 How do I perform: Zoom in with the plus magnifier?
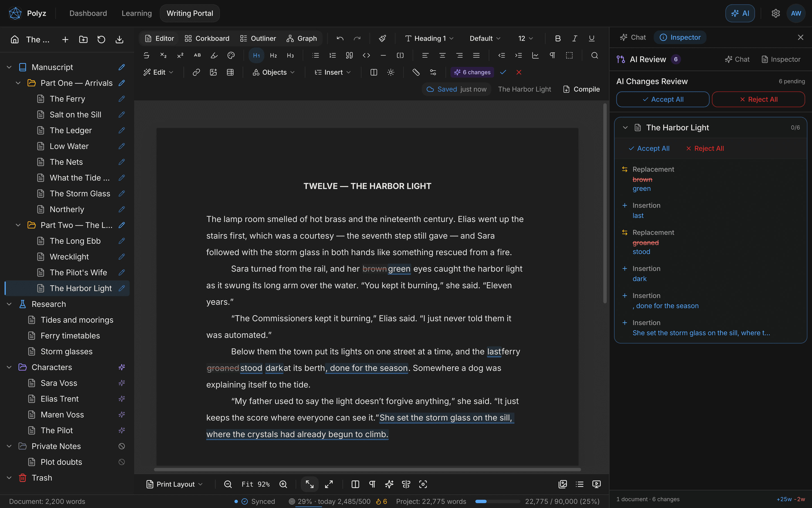coord(283,484)
